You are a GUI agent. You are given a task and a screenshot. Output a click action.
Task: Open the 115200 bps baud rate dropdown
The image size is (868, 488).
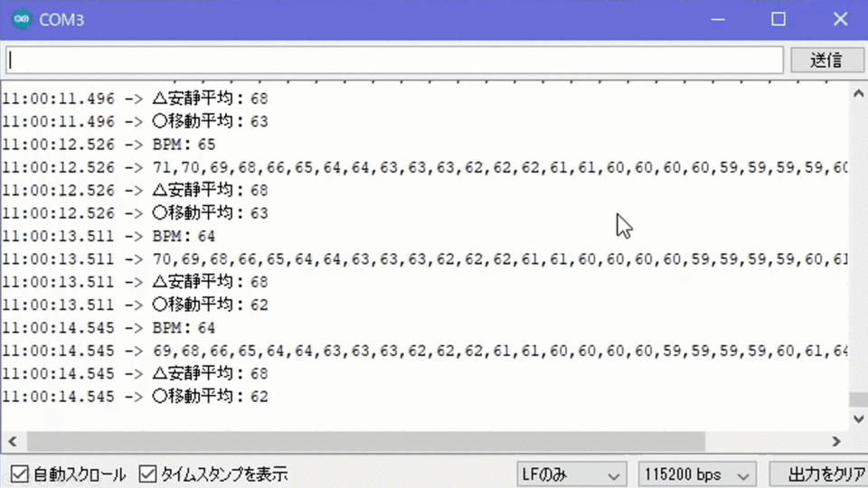(697, 474)
